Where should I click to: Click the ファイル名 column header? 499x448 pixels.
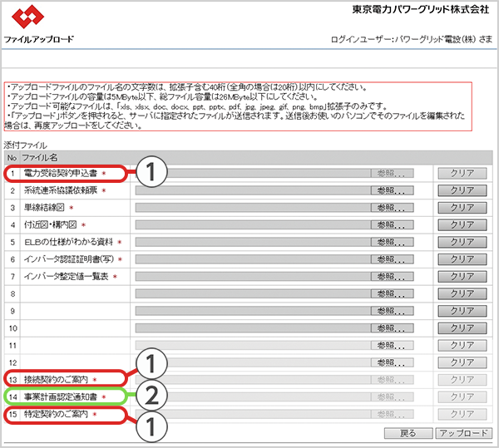coord(40,157)
